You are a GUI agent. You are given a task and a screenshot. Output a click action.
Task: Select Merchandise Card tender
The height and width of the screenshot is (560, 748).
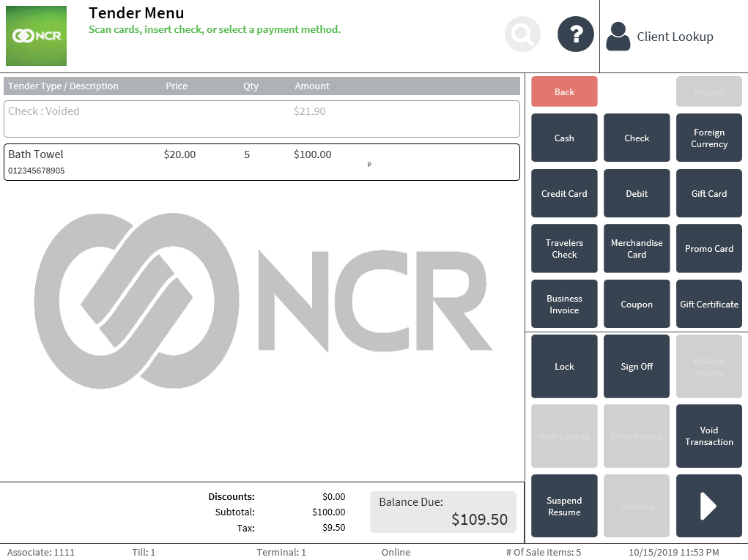tap(637, 248)
